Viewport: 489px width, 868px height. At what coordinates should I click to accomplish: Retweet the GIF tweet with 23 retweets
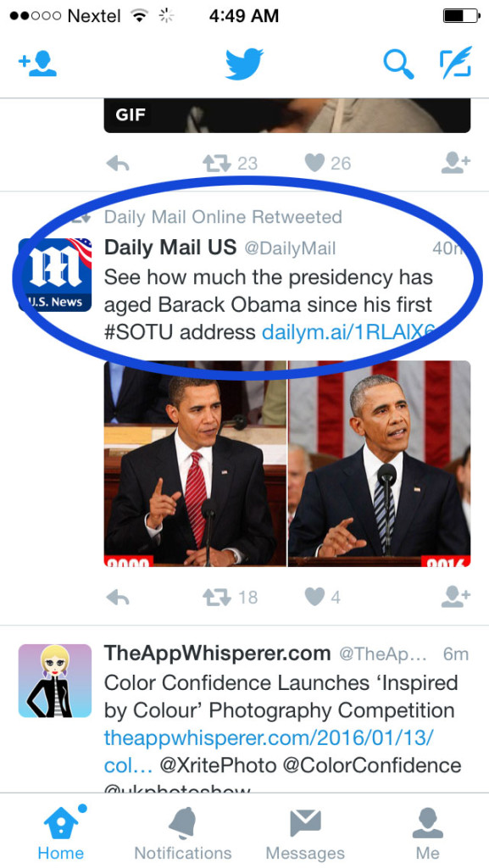tap(216, 163)
